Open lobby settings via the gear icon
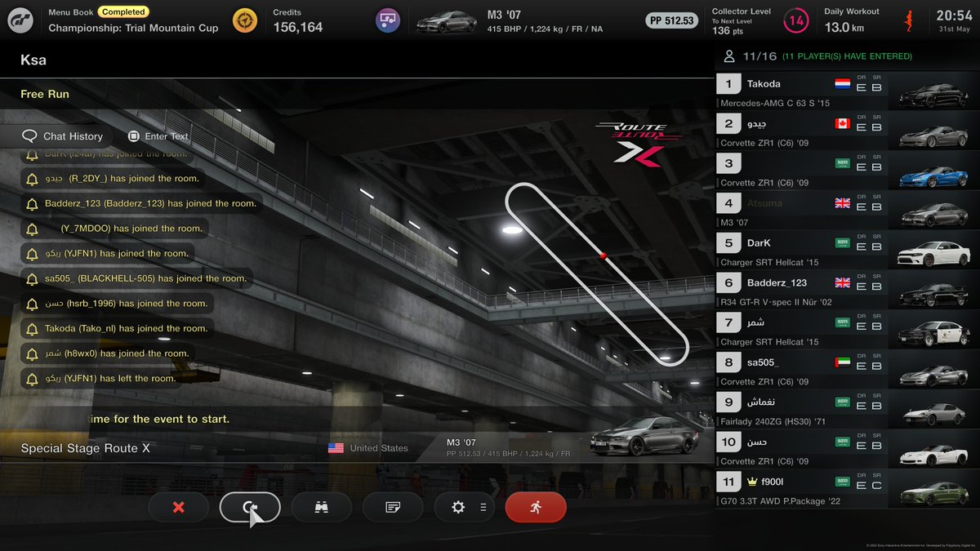The image size is (980, 551). [x=458, y=507]
